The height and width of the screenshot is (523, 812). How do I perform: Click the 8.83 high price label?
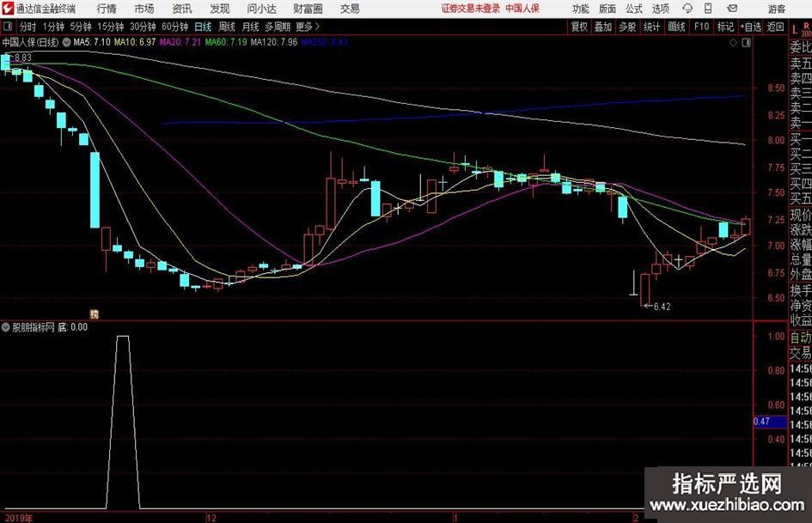[23, 58]
